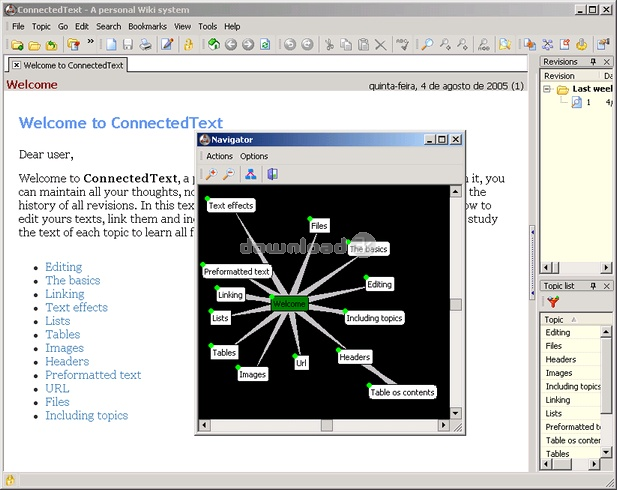Click the scissors cut icon
This screenshot has height=490, width=617.
pyautogui.click(x=329, y=44)
